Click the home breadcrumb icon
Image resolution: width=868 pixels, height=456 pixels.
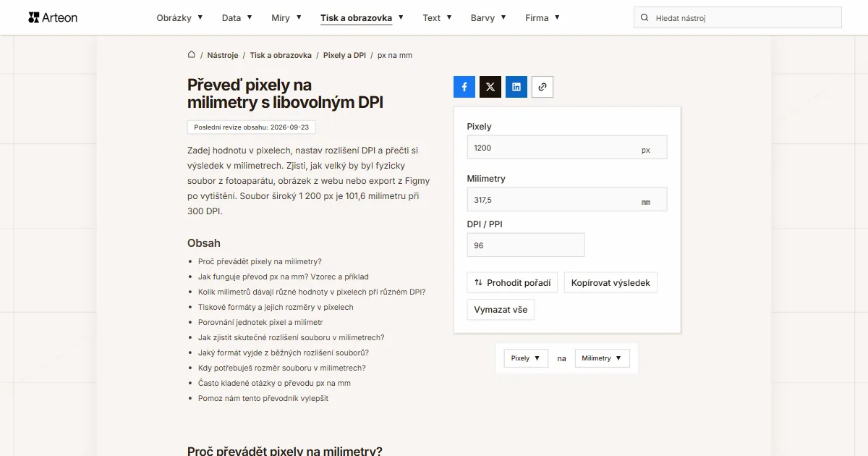192,55
